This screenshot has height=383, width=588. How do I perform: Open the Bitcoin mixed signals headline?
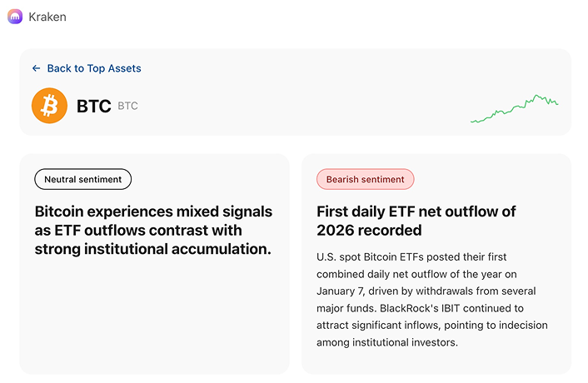pos(154,230)
